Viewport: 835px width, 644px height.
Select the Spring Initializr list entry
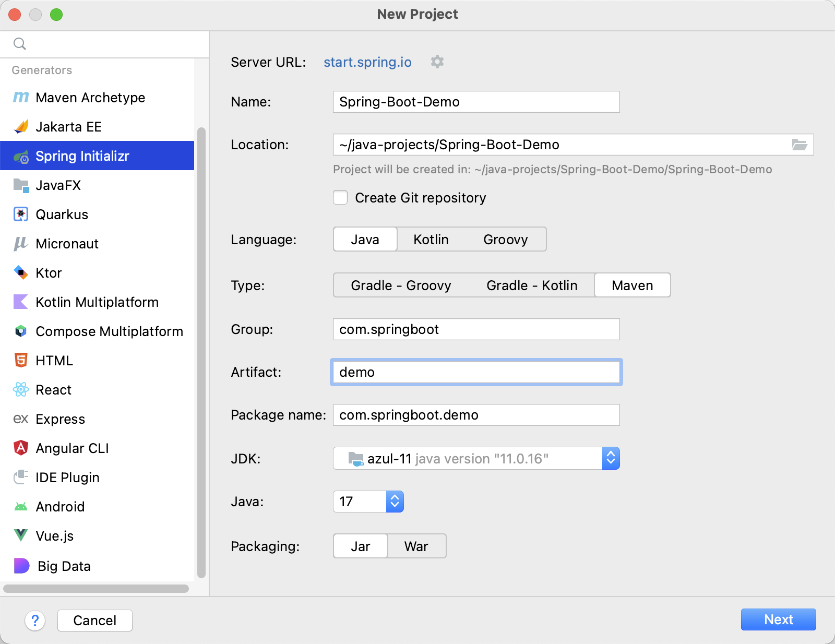[x=97, y=156]
